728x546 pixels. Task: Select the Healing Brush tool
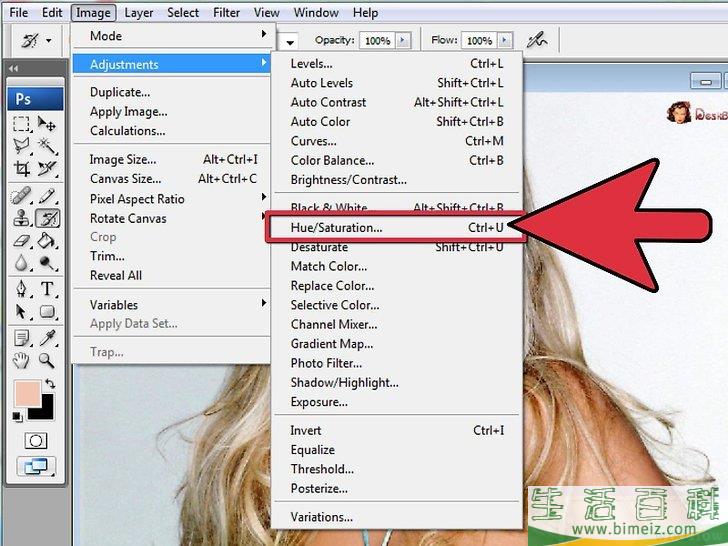[21, 196]
